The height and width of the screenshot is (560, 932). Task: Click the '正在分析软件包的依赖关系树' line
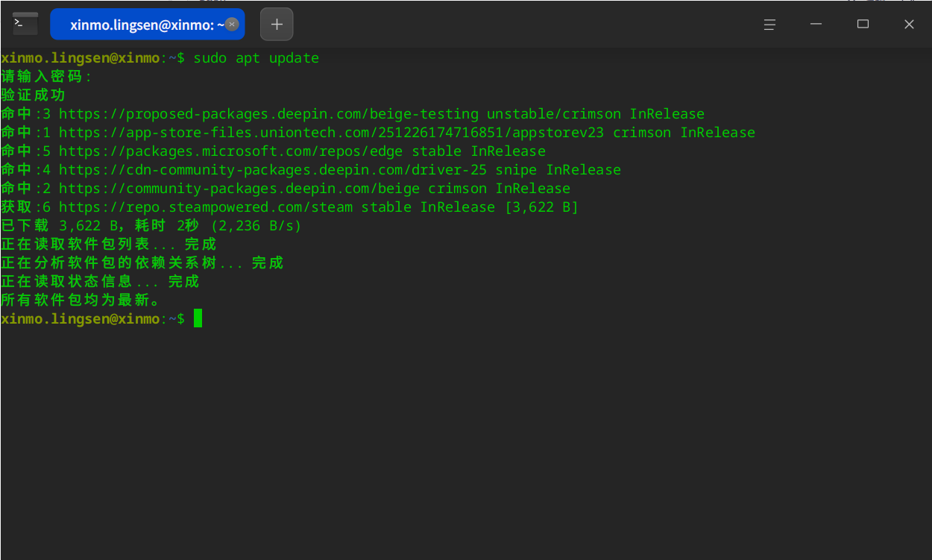142,263
